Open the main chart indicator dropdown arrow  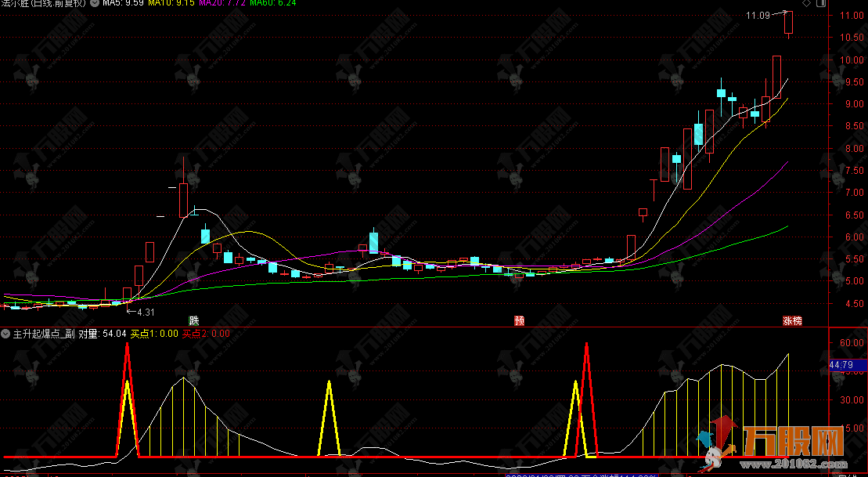(95, 3)
